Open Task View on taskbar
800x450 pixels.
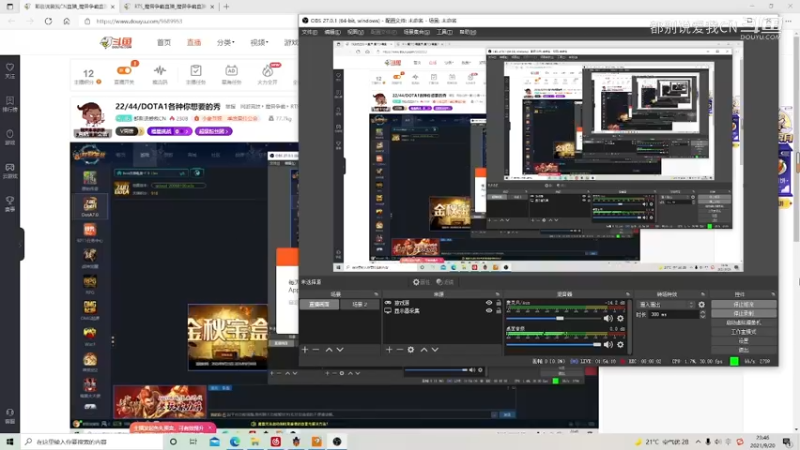pos(193,441)
